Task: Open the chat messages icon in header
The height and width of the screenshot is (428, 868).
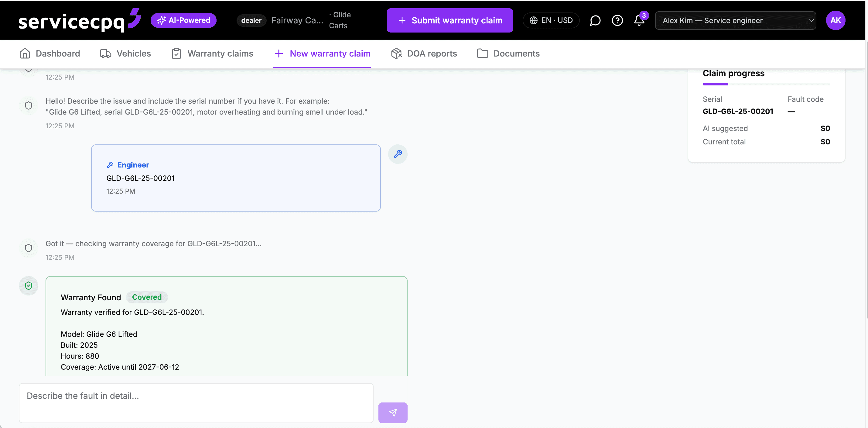Action: (x=595, y=20)
